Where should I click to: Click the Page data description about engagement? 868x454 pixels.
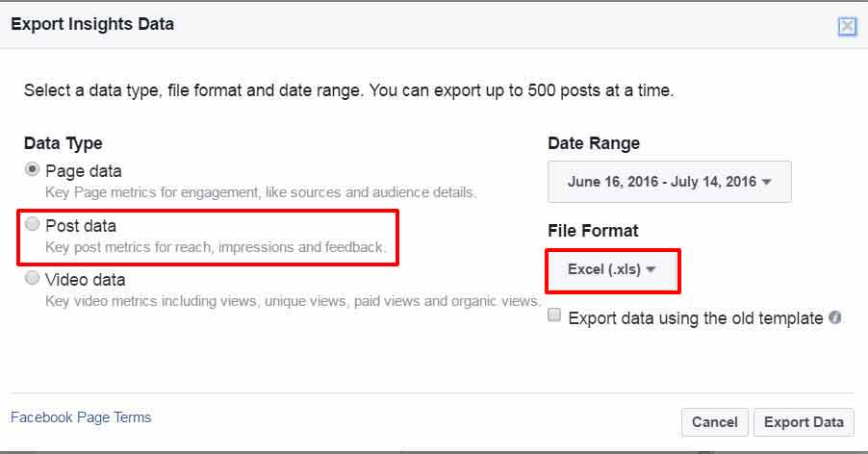pos(261,192)
